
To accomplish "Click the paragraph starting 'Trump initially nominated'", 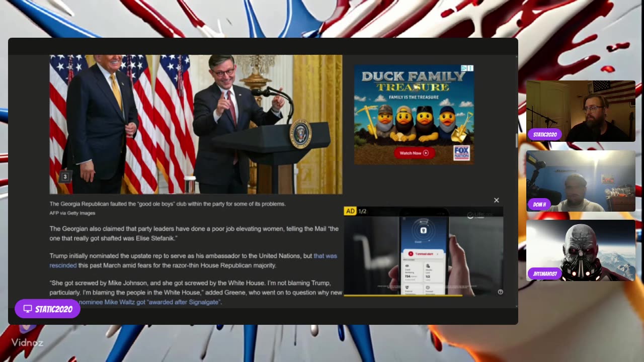I will click(193, 260).
